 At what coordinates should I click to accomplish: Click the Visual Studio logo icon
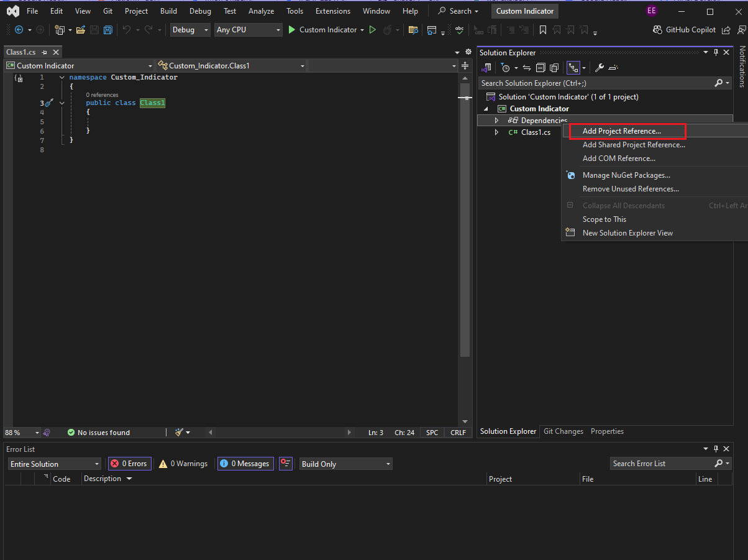point(12,11)
